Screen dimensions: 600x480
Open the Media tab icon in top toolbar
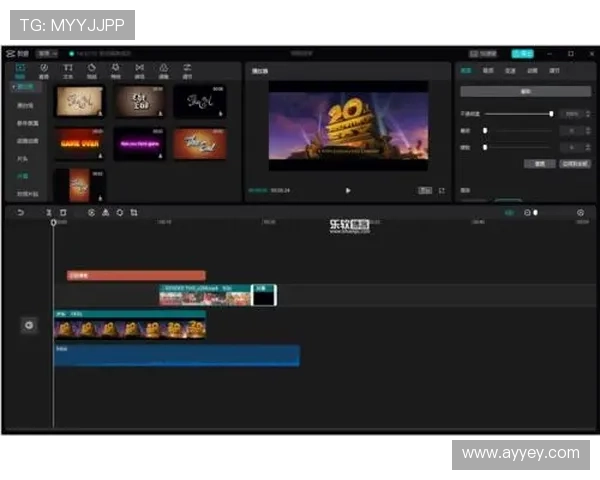click(x=20, y=71)
